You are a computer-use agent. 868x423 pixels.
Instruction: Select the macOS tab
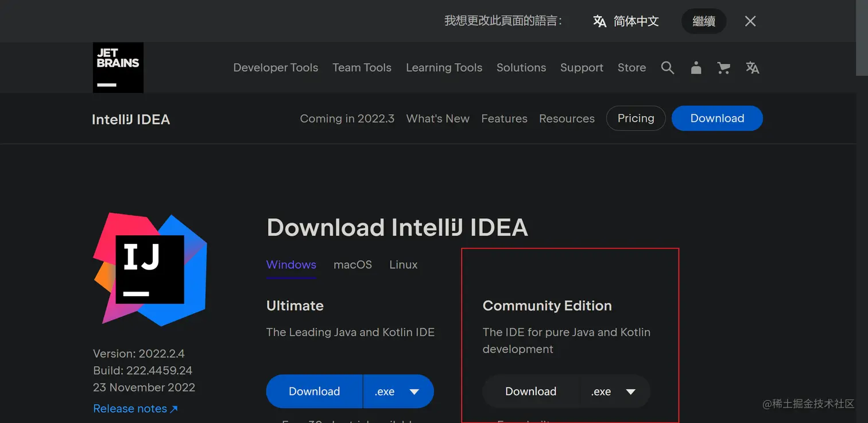pos(352,265)
